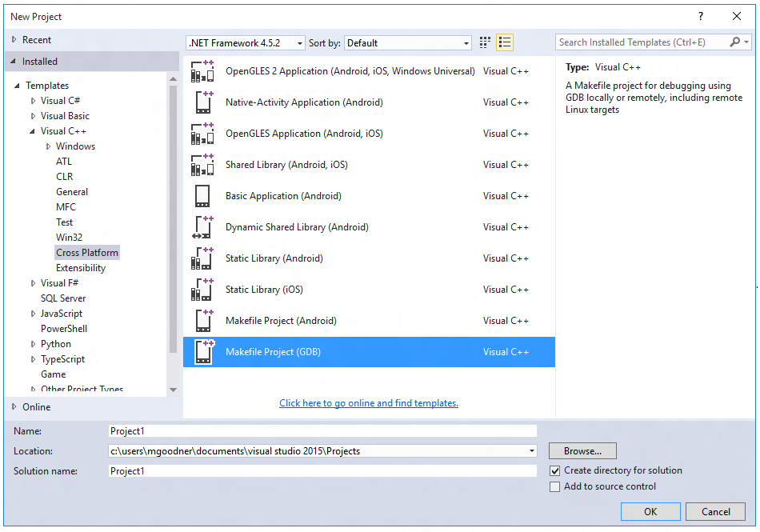Click the Shared Library (Android, iOS) icon

[202, 165]
